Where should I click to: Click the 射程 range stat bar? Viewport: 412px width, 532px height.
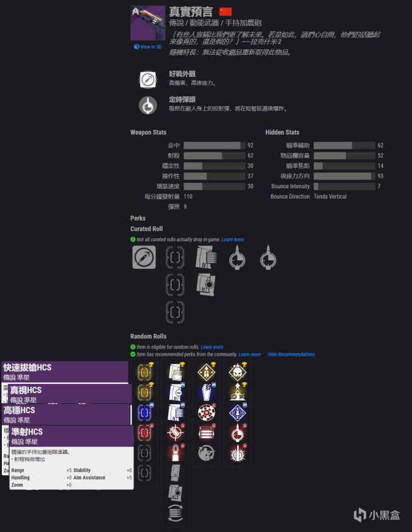point(215,155)
